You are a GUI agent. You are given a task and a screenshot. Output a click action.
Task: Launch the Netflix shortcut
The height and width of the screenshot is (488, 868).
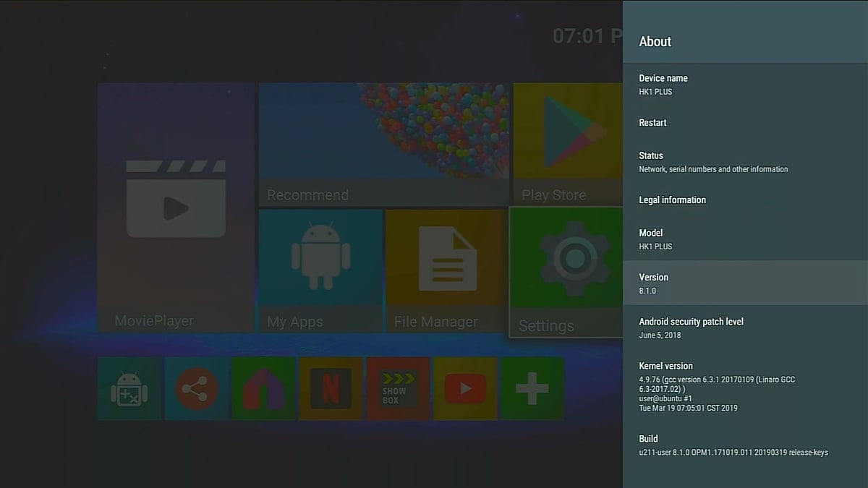(331, 389)
